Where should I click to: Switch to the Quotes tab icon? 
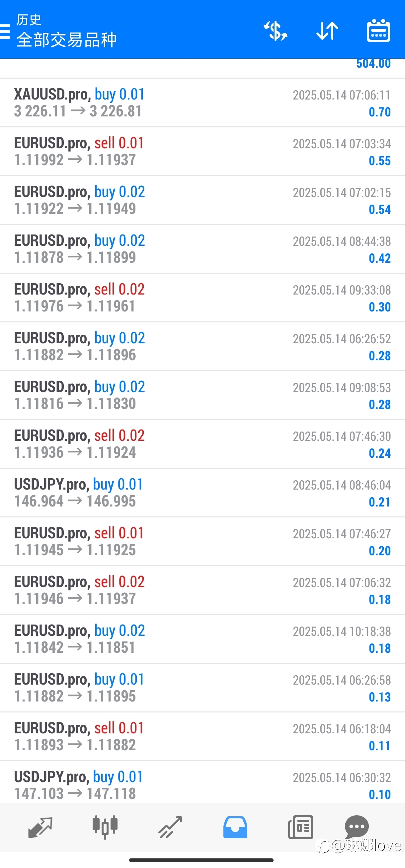pyautogui.click(x=40, y=827)
